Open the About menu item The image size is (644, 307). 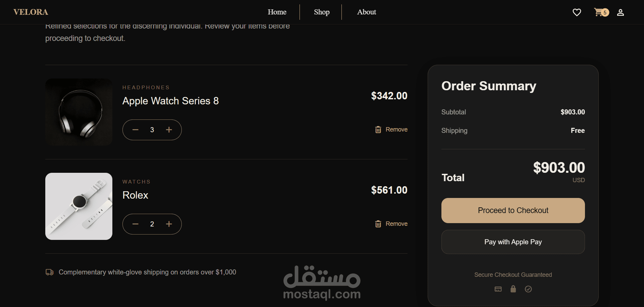click(367, 12)
